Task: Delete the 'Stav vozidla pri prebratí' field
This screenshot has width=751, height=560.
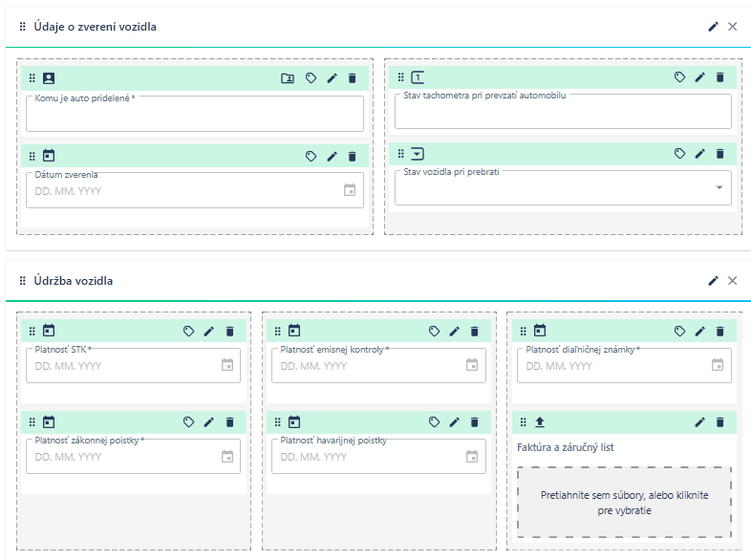Action: pyautogui.click(x=720, y=153)
